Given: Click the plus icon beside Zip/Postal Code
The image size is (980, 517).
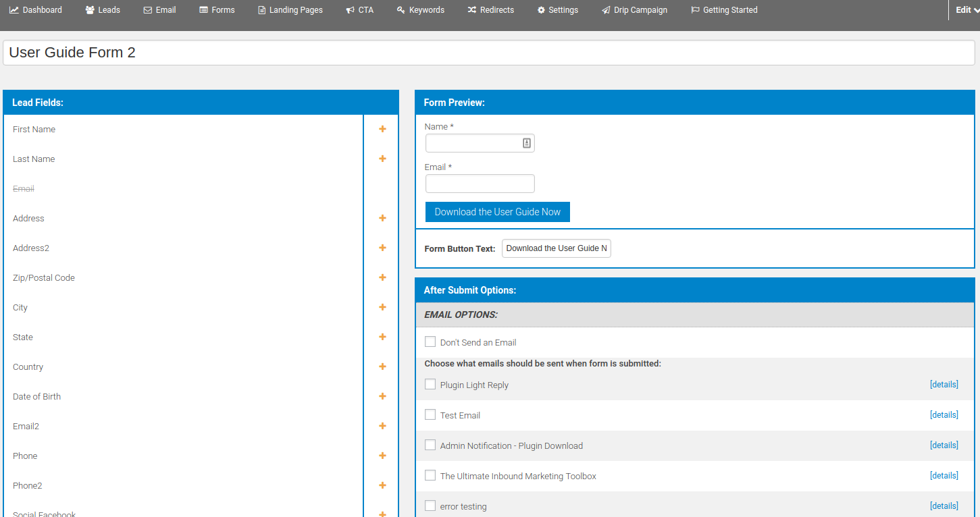Looking at the screenshot, I should click(x=382, y=277).
